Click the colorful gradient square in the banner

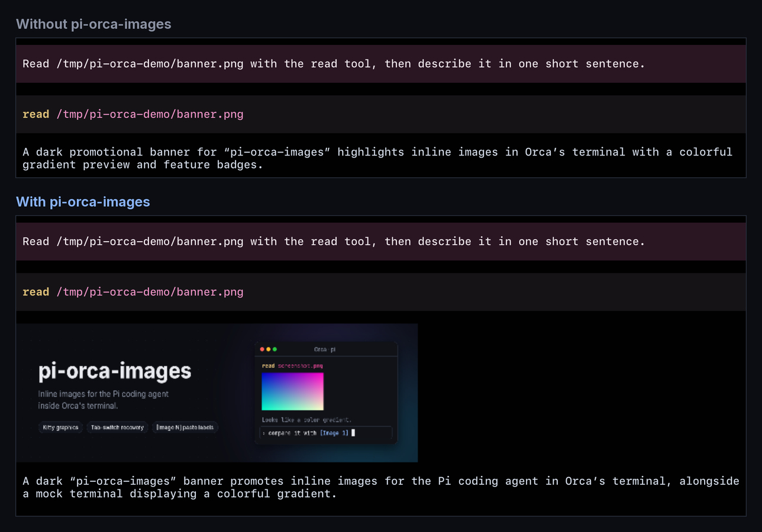[x=292, y=391]
